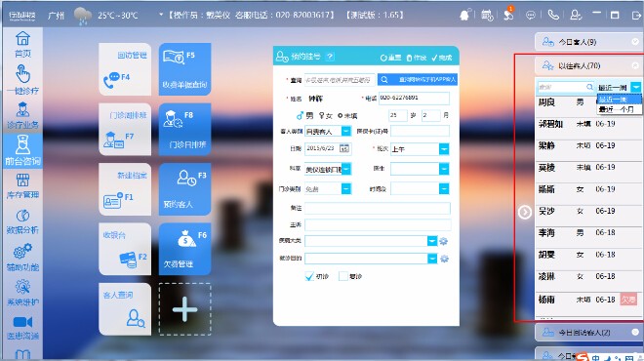Click the 完成 button in form header

point(442,58)
